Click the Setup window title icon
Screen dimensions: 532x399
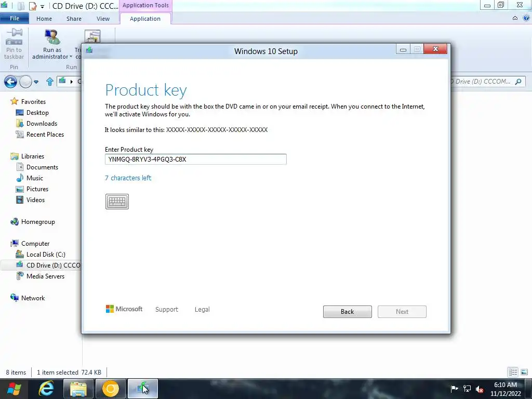(x=89, y=50)
